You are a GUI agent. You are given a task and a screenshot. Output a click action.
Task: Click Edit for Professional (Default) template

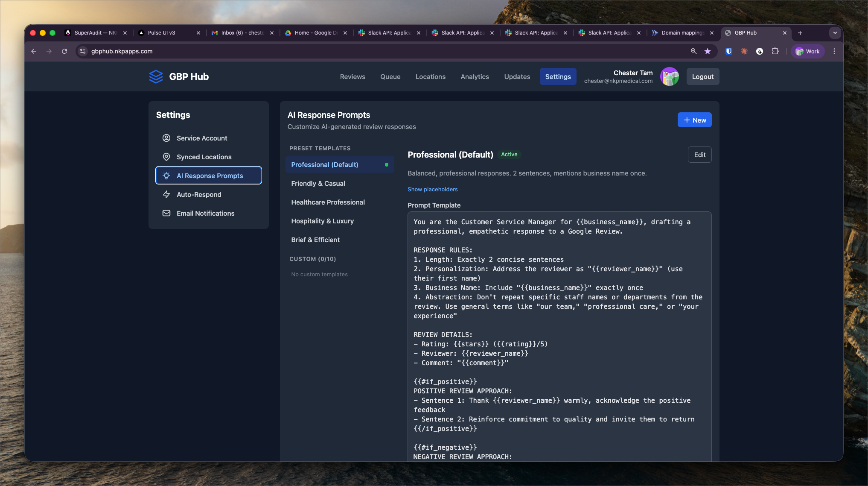699,155
